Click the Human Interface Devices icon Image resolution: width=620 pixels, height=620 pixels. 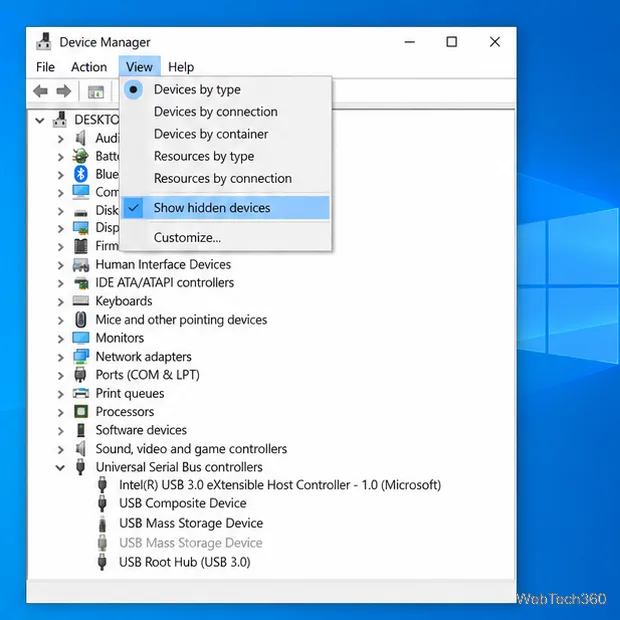[81, 265]
